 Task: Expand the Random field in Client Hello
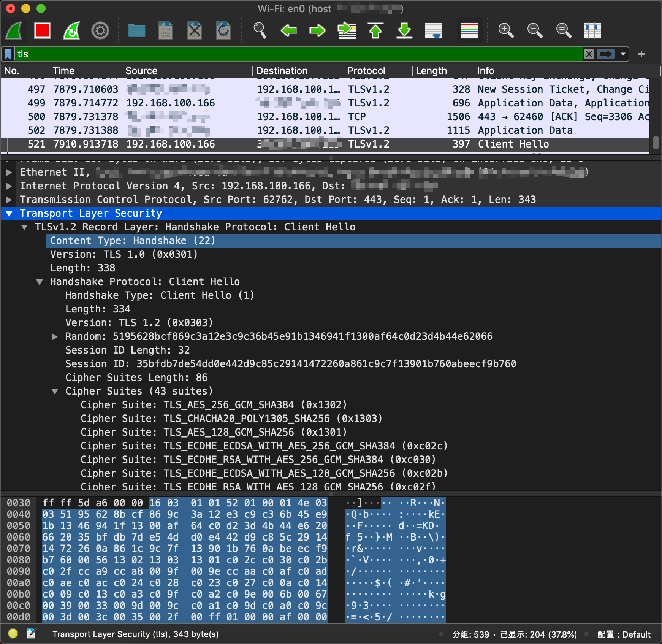pyautogui.click(x=55, y=337)
